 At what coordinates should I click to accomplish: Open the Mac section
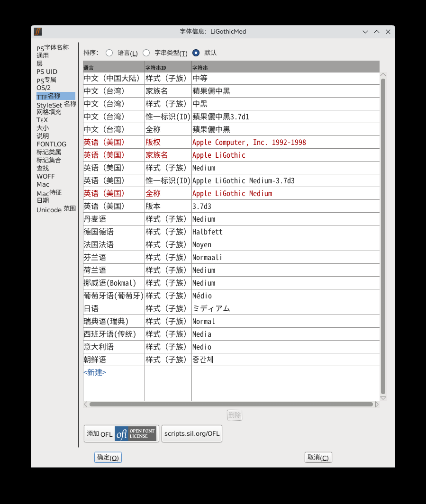43,185
